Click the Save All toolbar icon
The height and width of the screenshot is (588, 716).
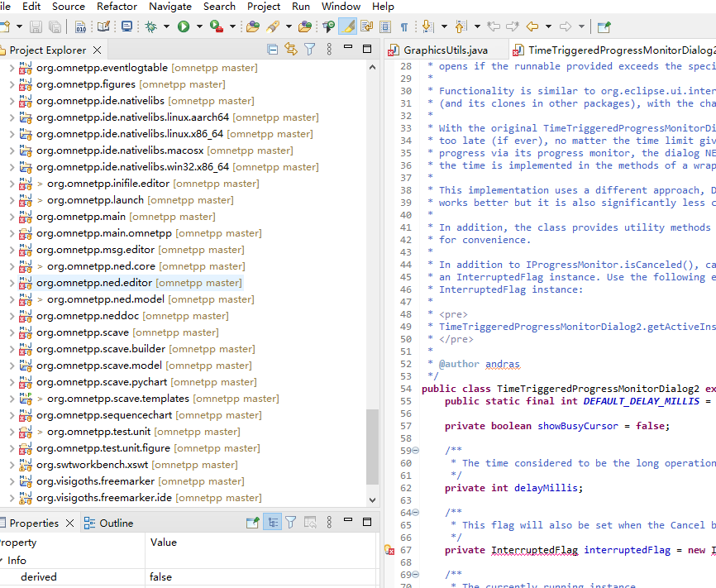tap(55, 26)
